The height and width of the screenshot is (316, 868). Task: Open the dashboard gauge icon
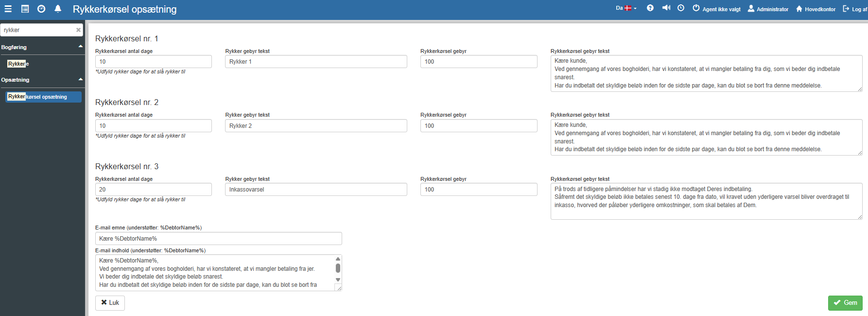(41, 9)
